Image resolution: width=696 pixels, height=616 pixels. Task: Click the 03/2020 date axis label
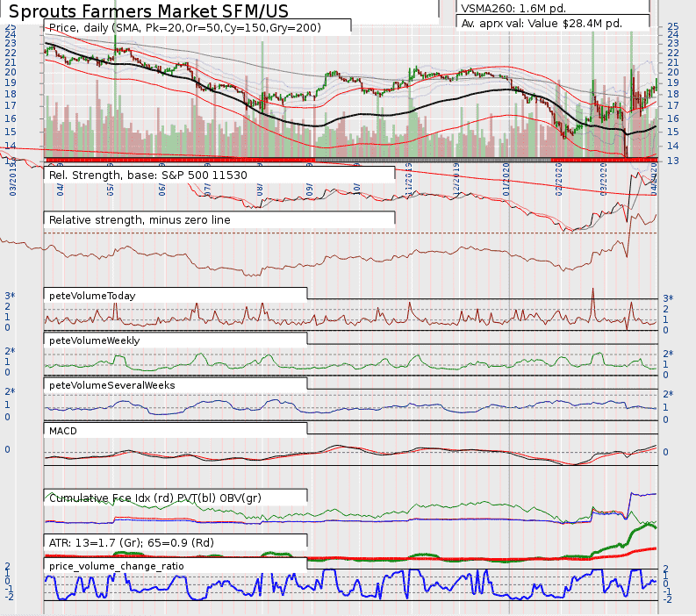click(x=603, y=179)
